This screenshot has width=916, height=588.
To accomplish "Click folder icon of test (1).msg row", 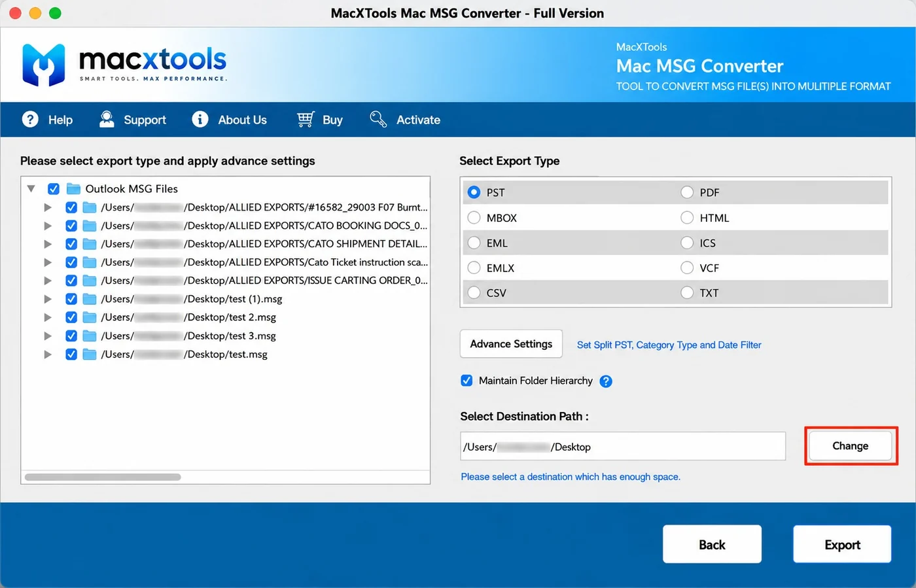I will tap(90, 299).
